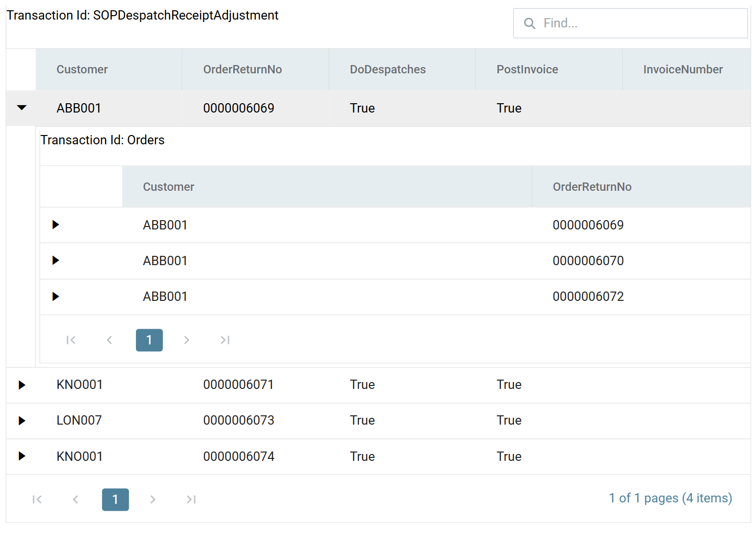Sort by the InvoiceNumber column header

pos(687,69)
